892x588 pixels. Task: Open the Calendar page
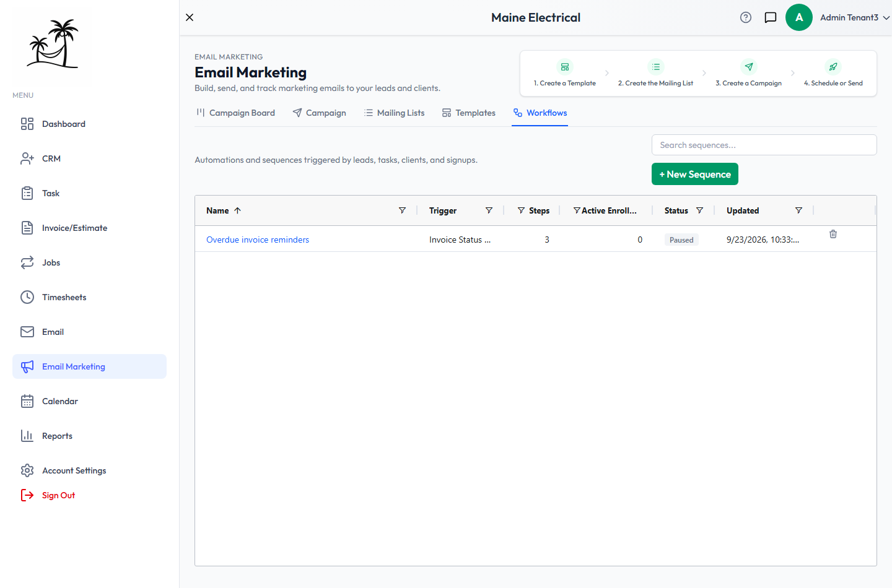(89, 401)
